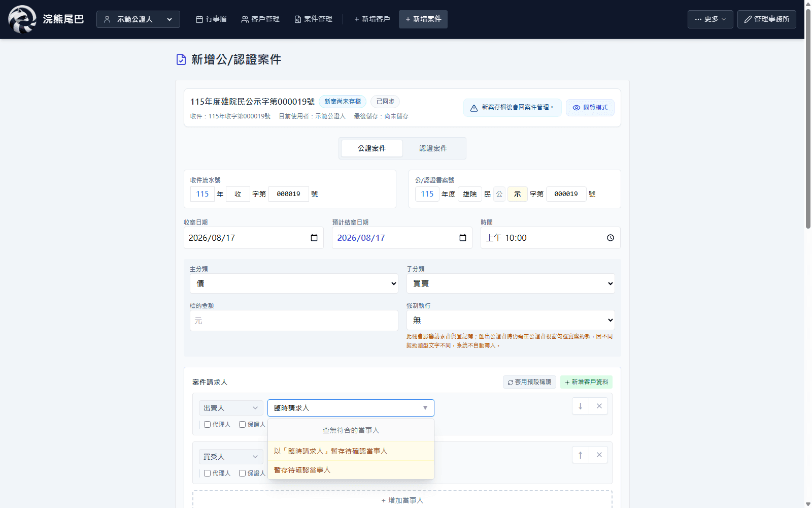The width and height of the screenshot is (812, 508).
Task: Click the 套用預設稱謂 refresh button
Action: point(529,382)
